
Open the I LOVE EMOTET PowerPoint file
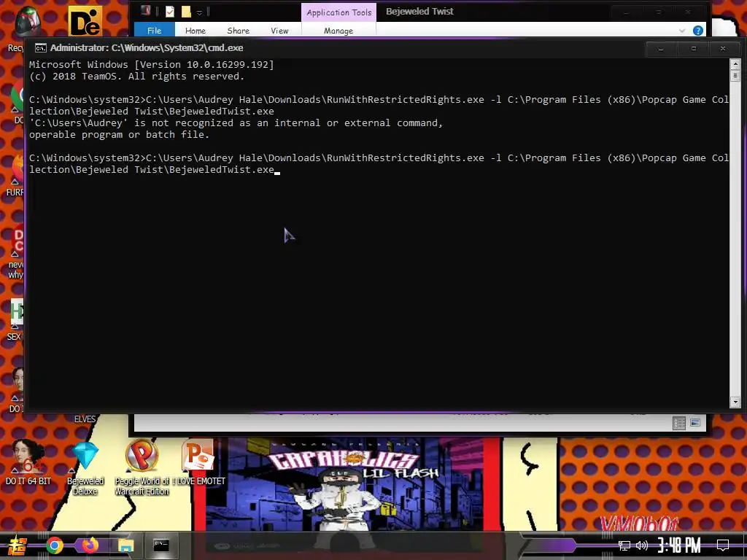(x=198, y=462)
